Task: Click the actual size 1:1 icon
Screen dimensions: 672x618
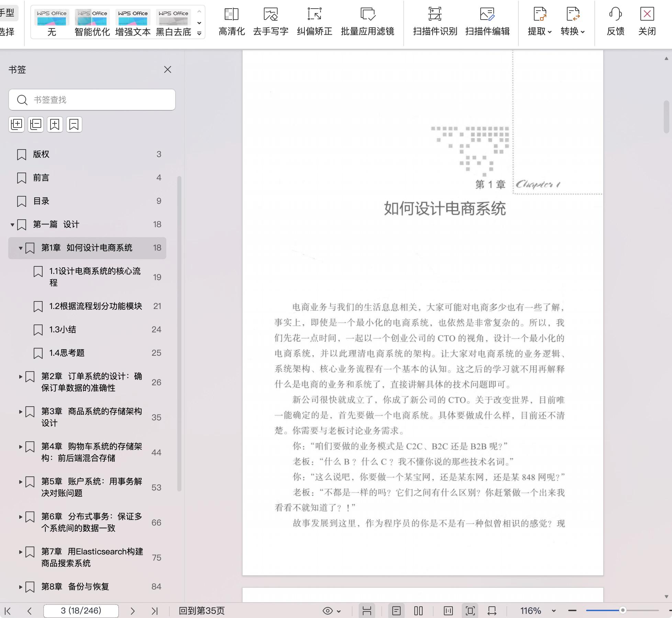Action: (x=448, y=611)
